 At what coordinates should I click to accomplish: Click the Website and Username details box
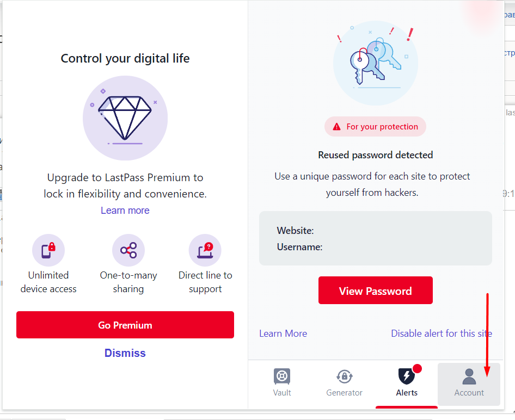375,238
